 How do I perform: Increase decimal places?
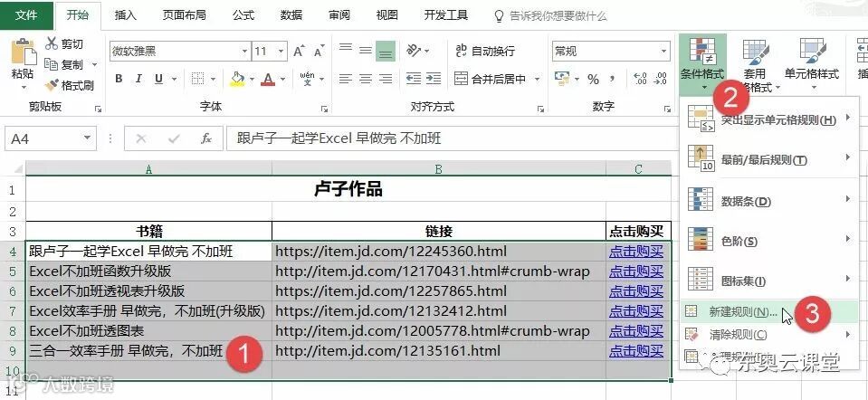(640, 79)
